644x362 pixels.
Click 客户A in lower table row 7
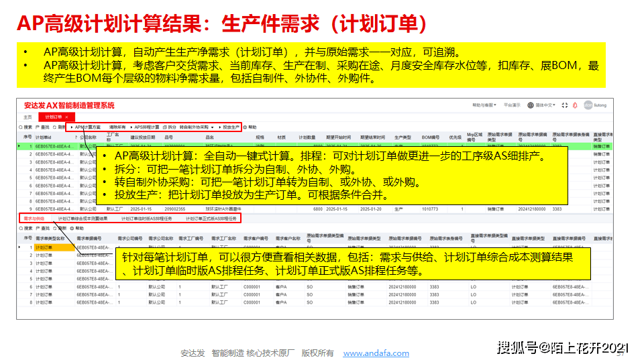pos(281,295)
